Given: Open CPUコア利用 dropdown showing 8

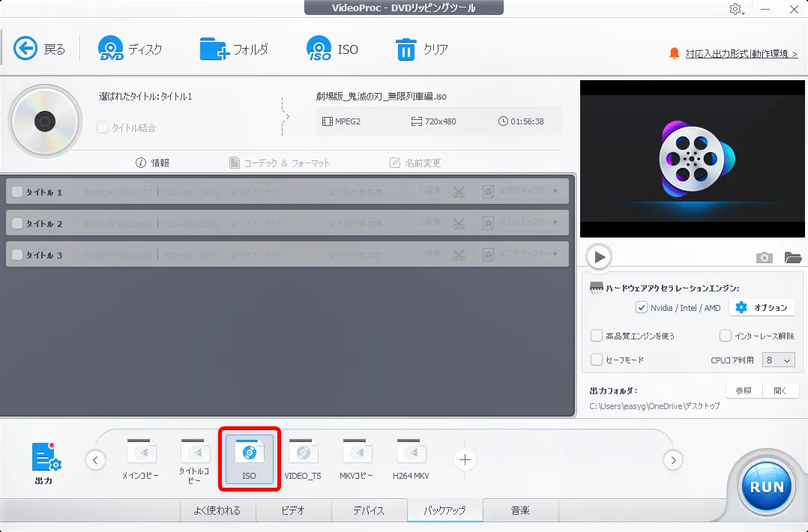Looking at the screenshot, I should (x=778, y=360).
